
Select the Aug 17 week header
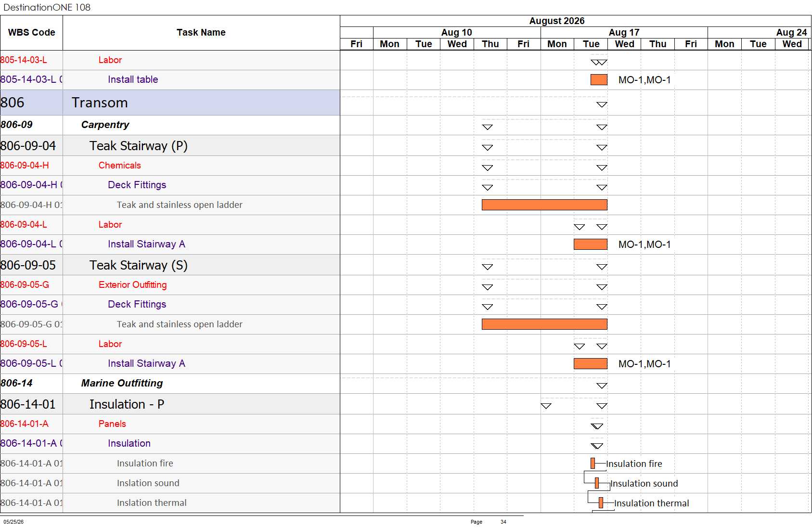pyautogui.click(x=624, y=32)
